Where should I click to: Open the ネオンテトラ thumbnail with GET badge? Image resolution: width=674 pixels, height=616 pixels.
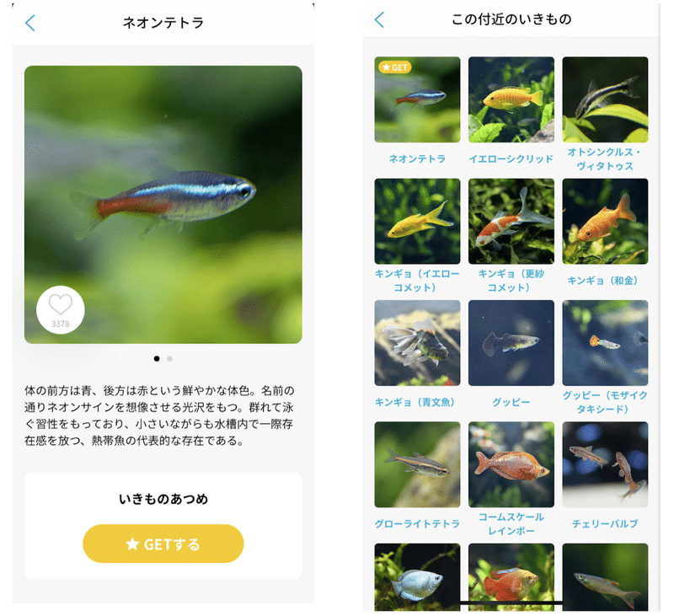pos(417,99)
